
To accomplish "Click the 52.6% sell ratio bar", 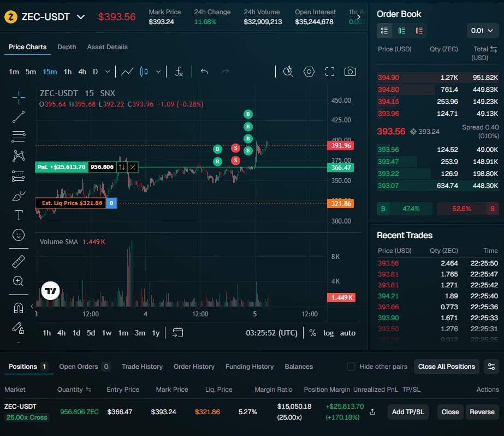I will coord(468,209).
